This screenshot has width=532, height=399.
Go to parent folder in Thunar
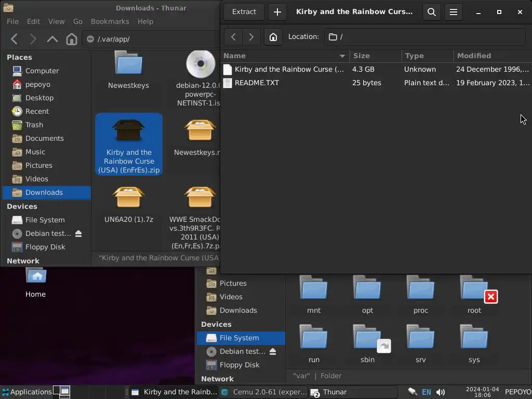tap(52, 39)
